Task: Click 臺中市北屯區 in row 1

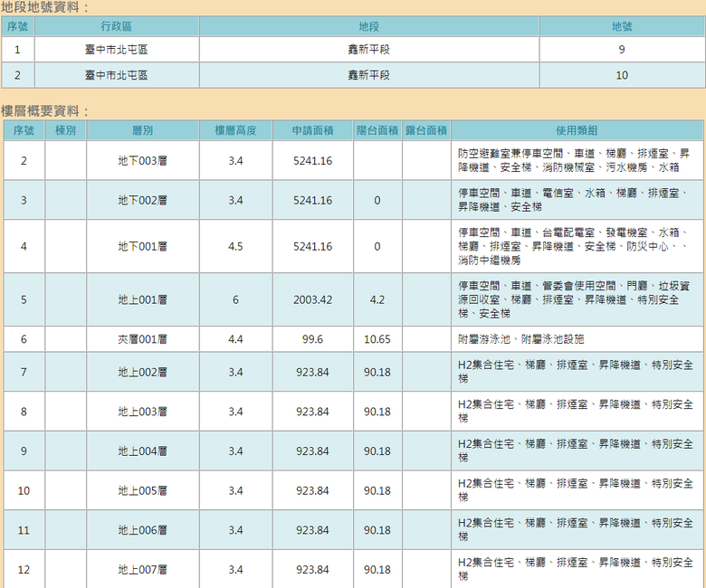Action: 117,50
